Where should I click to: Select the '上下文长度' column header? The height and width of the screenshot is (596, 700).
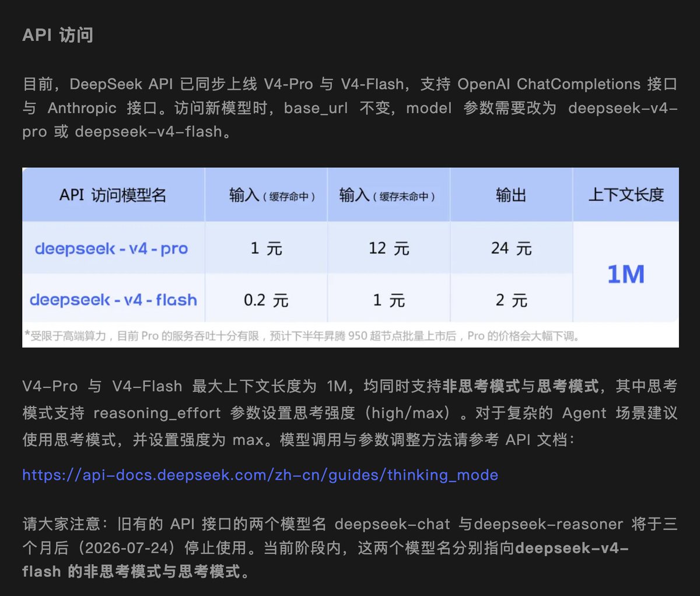626,195
